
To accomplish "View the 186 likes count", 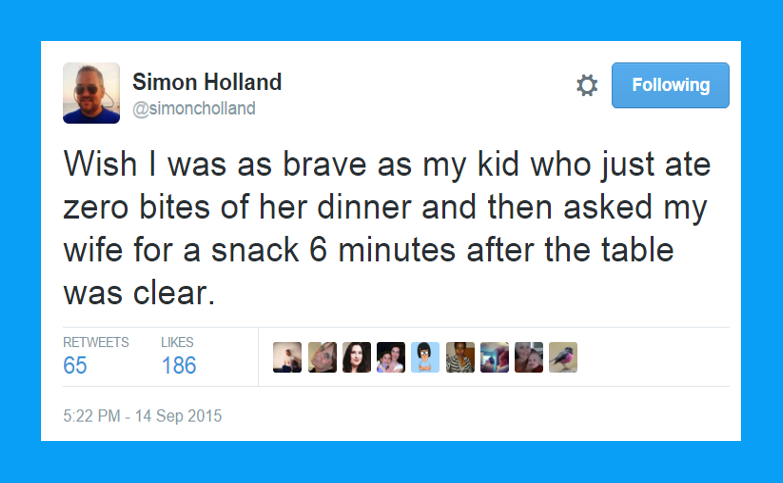I will pos(179,365).
